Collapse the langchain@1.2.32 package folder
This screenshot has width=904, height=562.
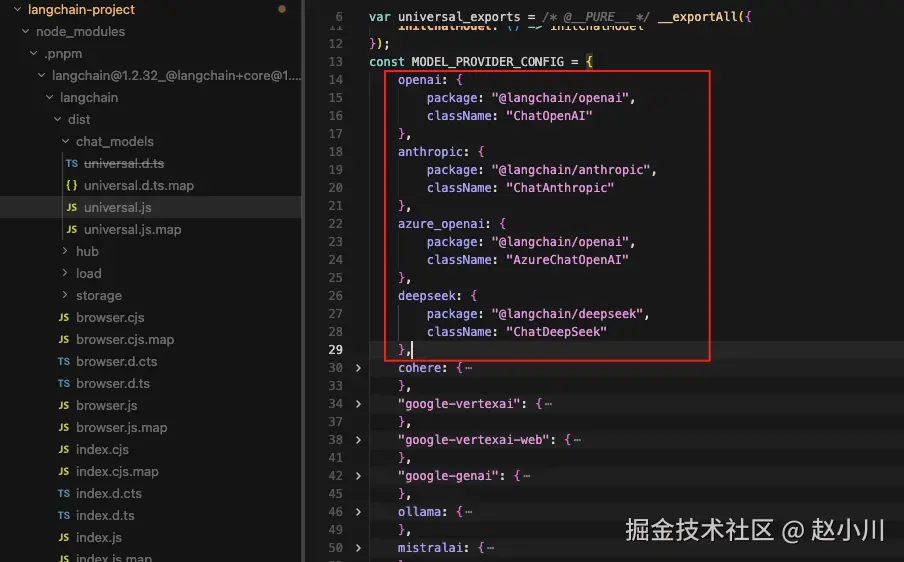click(42, 75)
